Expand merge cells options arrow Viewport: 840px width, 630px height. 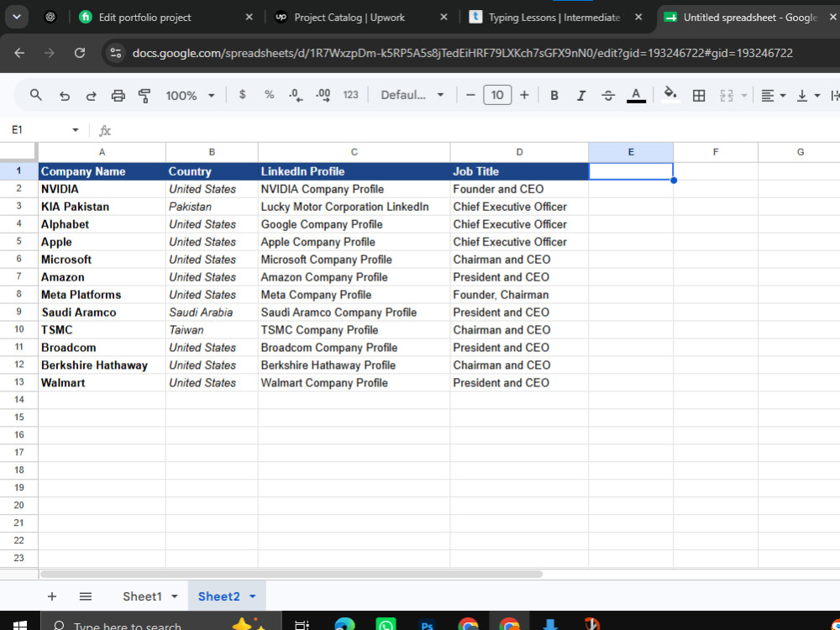click(744, 96)
